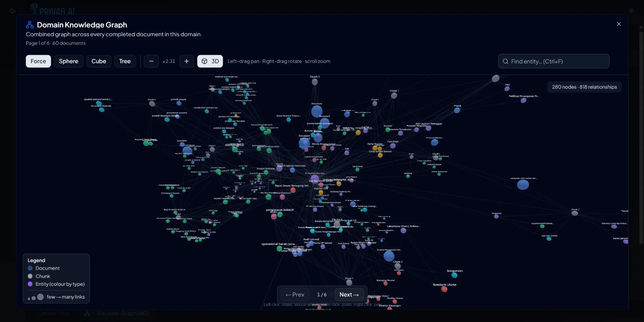Select the customer-care-center-me... node
Image resolution: width=644 pixels, height=322 pixels.
[523, 185]
